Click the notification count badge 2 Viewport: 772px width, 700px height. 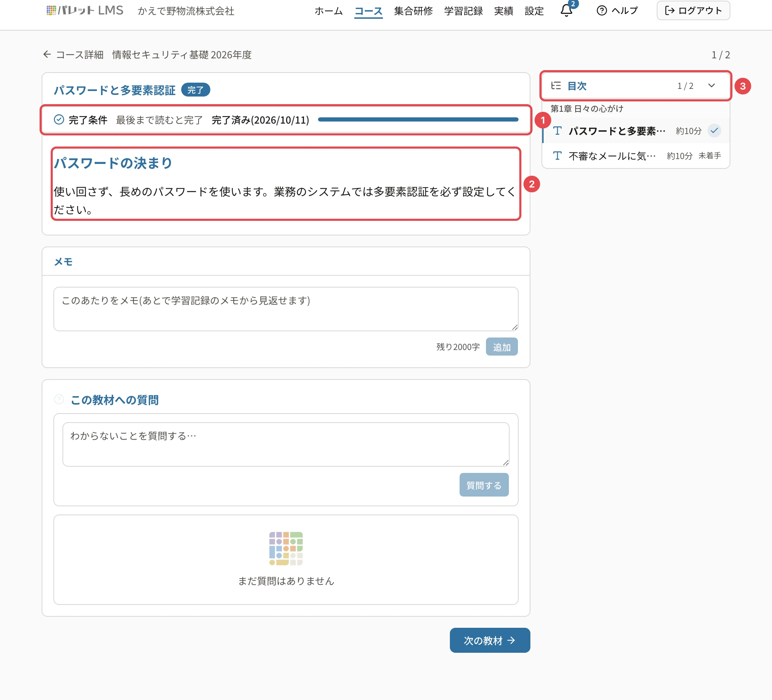(572, 4)
